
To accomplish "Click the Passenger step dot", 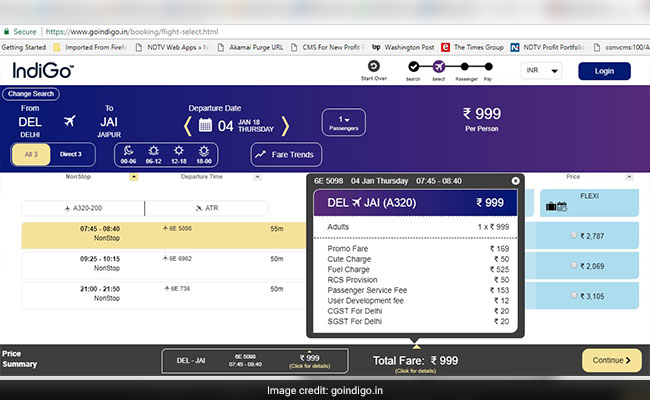I will [x=464, y=66].
